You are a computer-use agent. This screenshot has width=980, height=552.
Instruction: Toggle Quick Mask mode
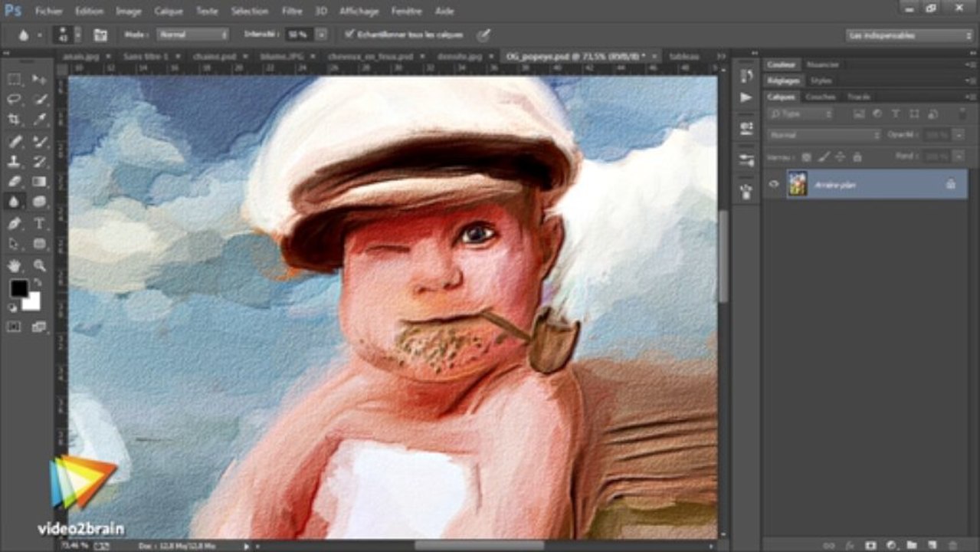point(15,327)
